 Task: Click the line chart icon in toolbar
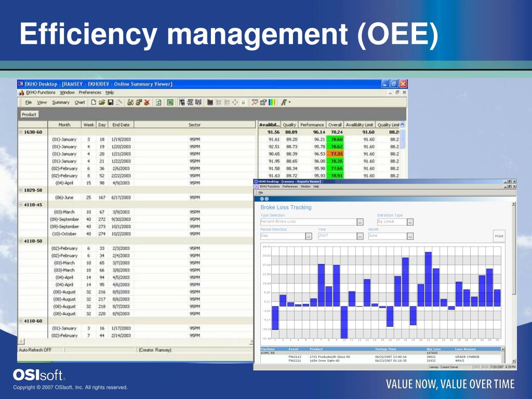click(255, 102)
